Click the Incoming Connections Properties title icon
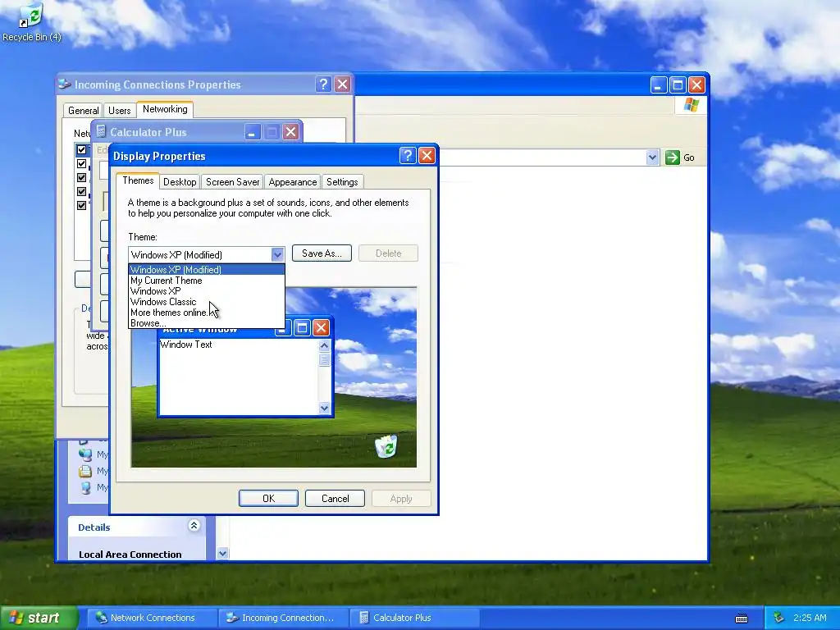 click(65, 84)
